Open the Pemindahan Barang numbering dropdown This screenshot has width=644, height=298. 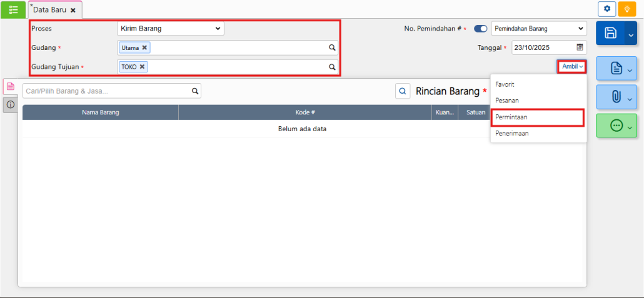pyautogui.click(x=538, y=29)
